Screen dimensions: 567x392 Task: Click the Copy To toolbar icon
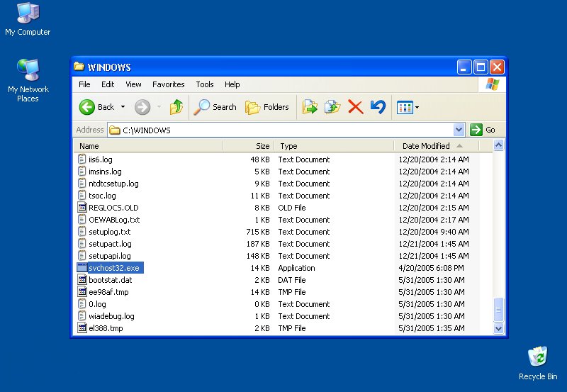click(332, 107)
